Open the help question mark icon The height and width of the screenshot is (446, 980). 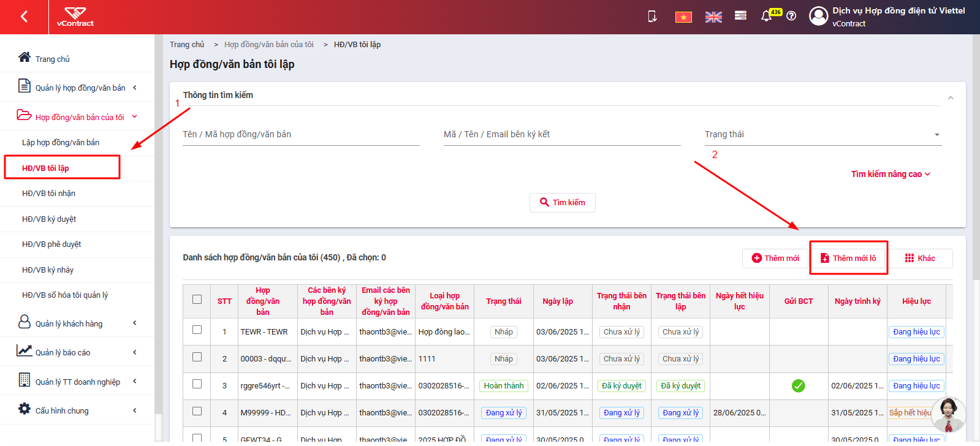791,16
